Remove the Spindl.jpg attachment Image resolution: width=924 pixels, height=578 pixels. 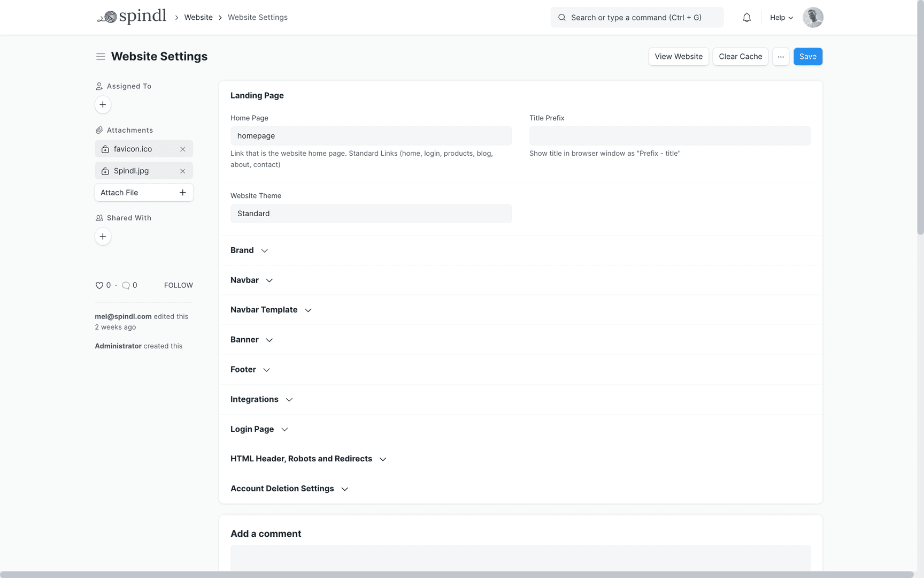pos(183,171)
